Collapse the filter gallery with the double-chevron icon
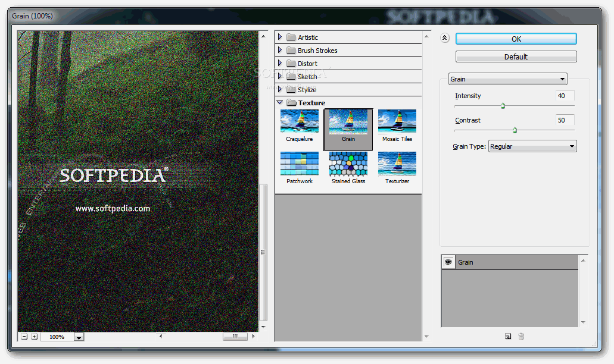The width and height of the screenshot is (614, 364). [x=444, y=38]
